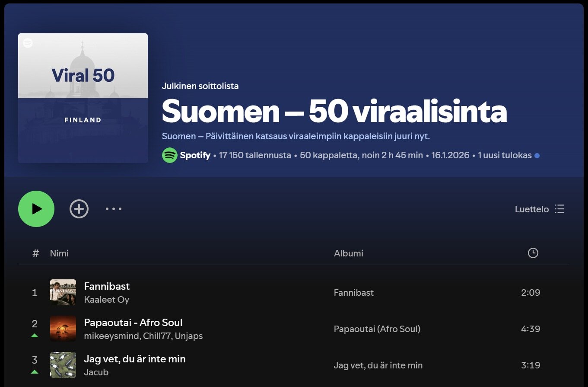This screenshot has width=588, height=387.
Task: Click the Albumi column header
Action: click(x=348, y=253)
